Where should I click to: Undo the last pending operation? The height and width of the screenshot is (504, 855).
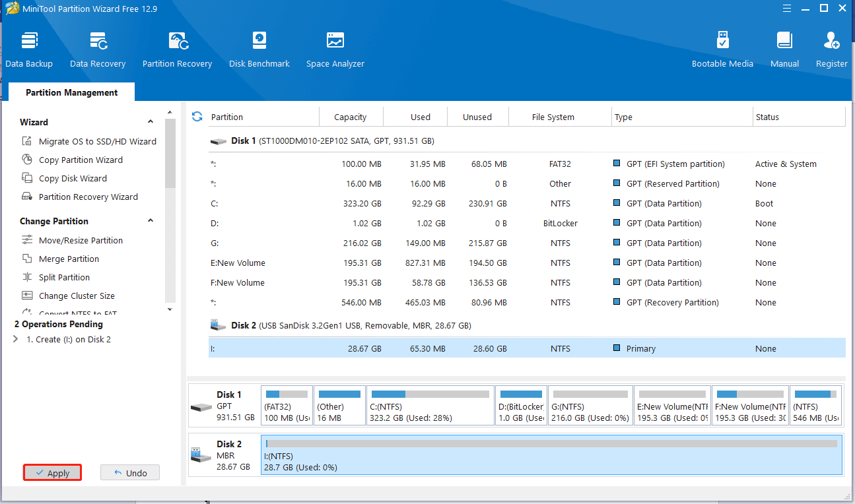click(x=130, y=473)
